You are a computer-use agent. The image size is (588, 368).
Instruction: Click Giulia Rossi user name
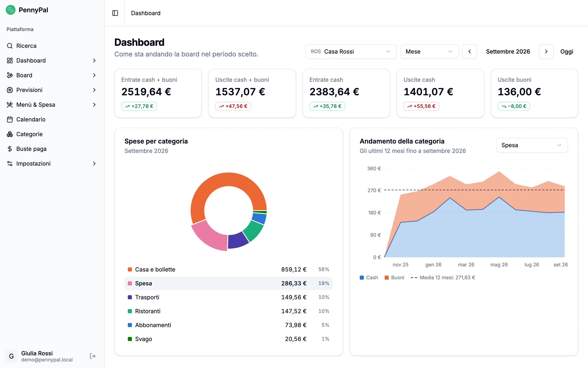[37, 353]
